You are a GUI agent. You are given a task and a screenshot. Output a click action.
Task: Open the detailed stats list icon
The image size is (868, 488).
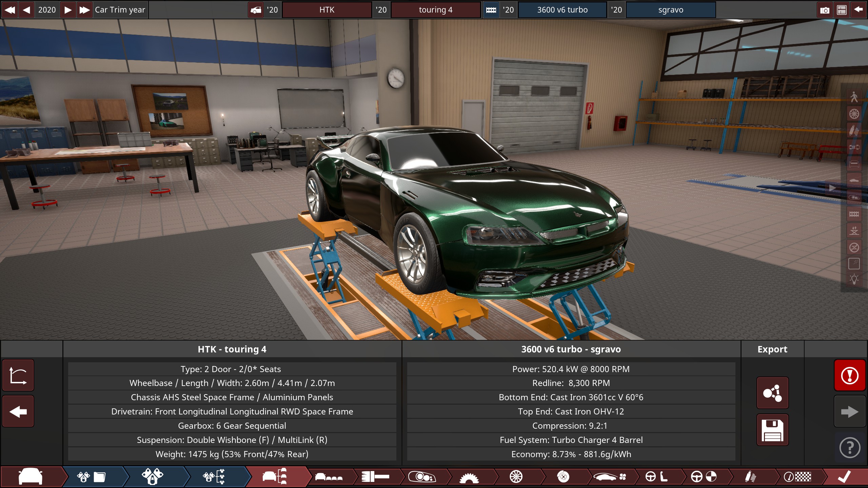[842, 10]
